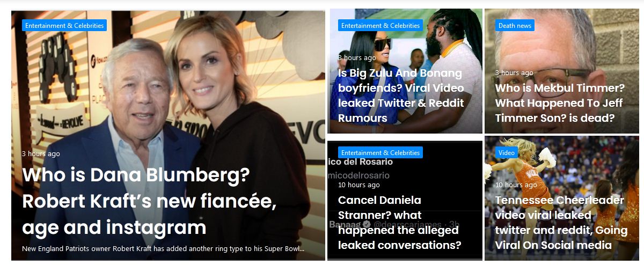The width and height of the screenshot is (644, 265).
Task: Click the 10 hours ago timestamp on Cheerleader story
Action: (516, 185)
